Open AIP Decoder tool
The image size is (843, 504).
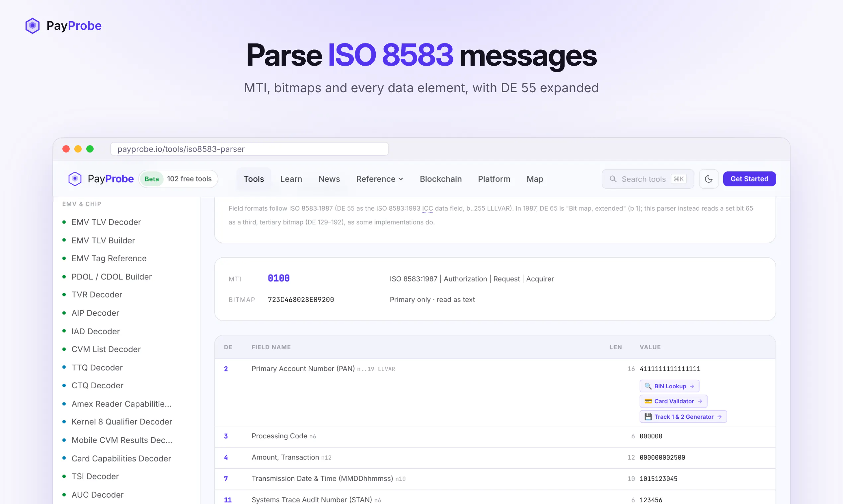point(95,313)
